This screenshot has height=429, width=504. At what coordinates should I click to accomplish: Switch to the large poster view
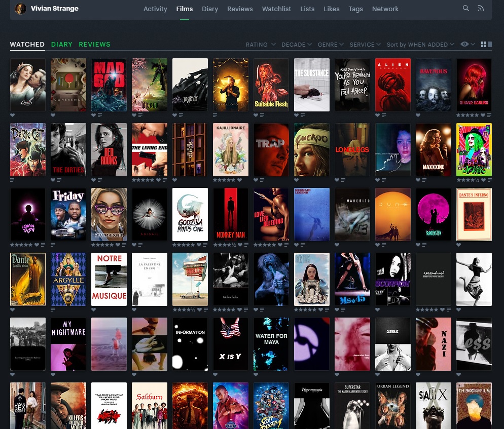(x=489, y=44)
